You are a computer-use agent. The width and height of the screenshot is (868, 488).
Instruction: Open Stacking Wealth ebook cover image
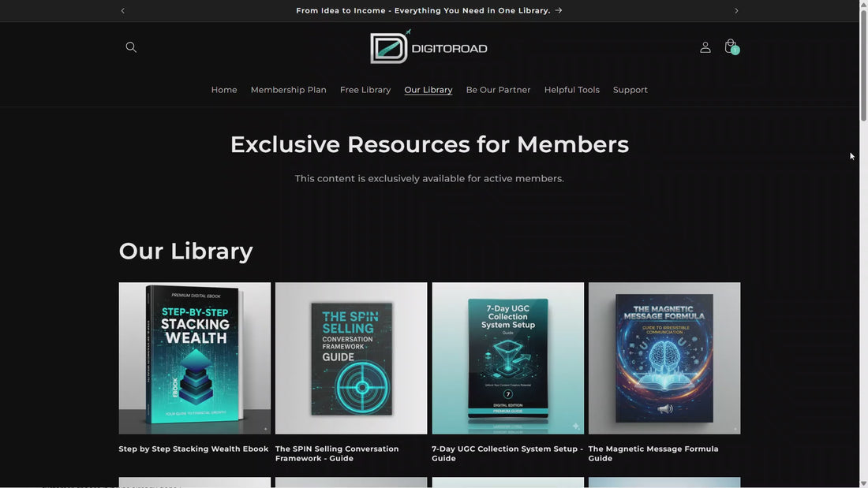(195, 358)
